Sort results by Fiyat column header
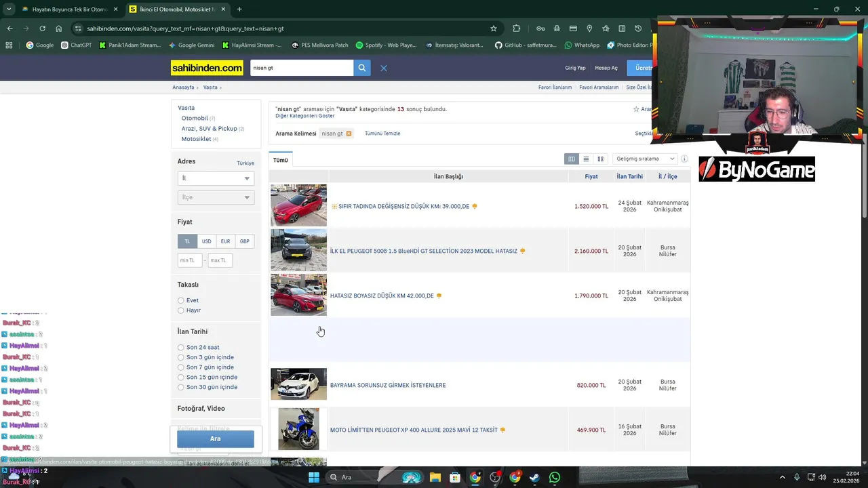 click(x=591, y=176)
